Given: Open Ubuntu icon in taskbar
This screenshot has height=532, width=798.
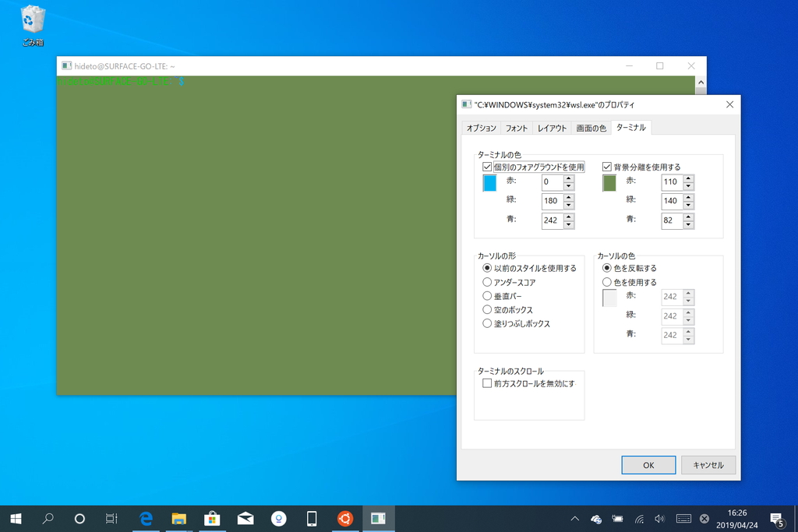Looking at the screenshot, I should click(345, 518).
